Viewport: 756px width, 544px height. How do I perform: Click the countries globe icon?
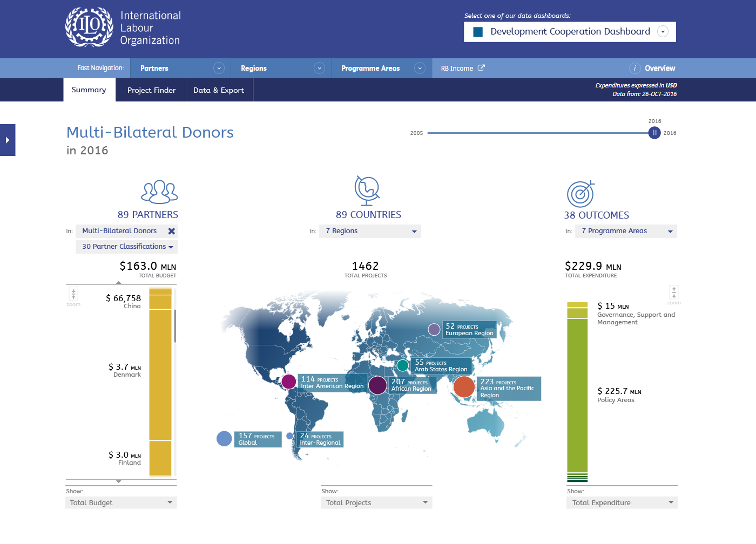(x=367, y=191)
